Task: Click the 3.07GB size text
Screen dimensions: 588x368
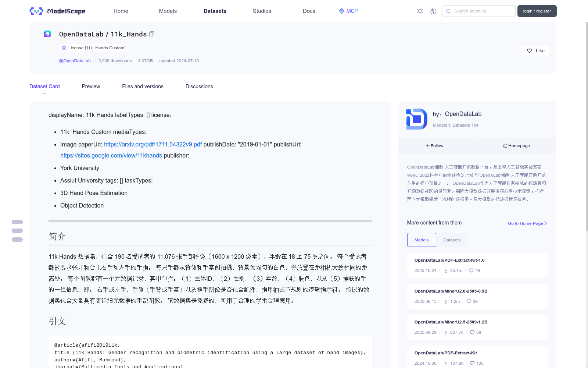Action: pyautogui.click(x=146, y=61)
